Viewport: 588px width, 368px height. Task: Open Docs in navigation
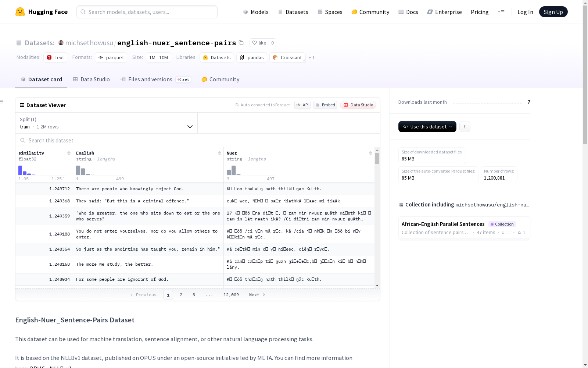[408, 12]
